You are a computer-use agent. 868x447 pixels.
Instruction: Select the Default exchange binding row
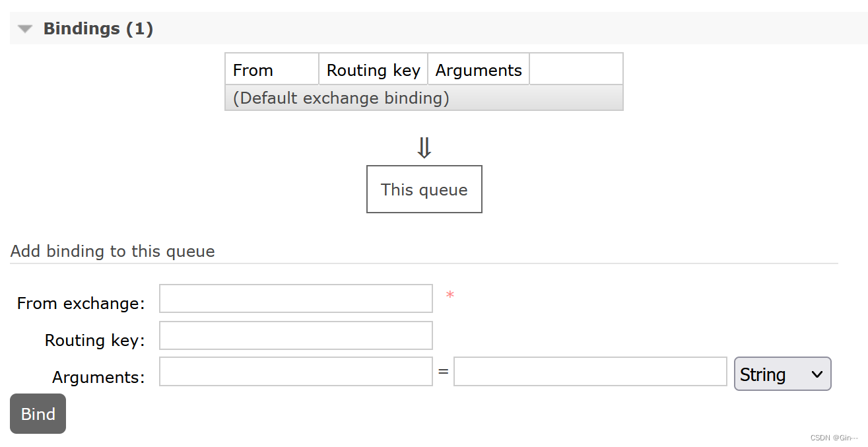click(424, 98)
